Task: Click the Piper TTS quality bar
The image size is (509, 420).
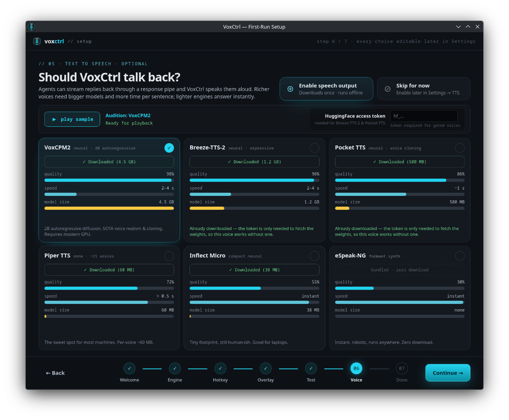Action: (x=109, y=288)
